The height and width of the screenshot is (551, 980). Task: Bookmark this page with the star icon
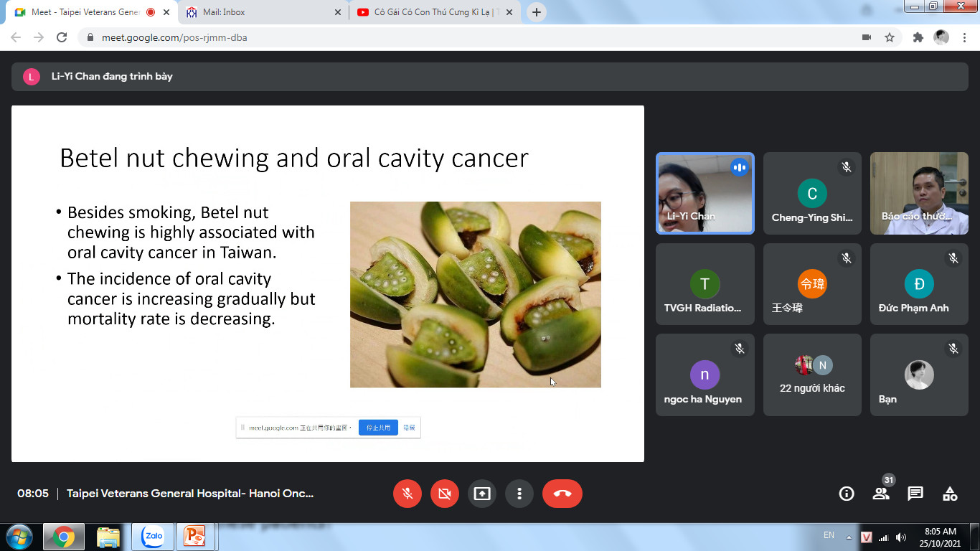point(890,37)
